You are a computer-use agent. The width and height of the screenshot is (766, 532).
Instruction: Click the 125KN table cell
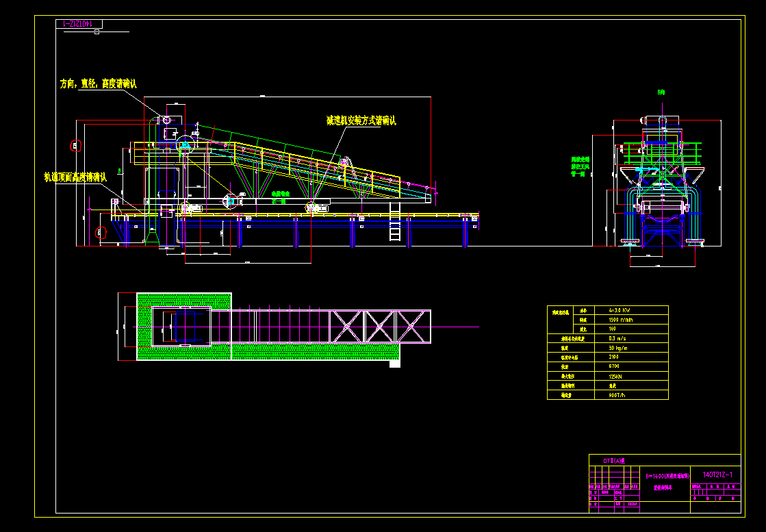[631, 376]
